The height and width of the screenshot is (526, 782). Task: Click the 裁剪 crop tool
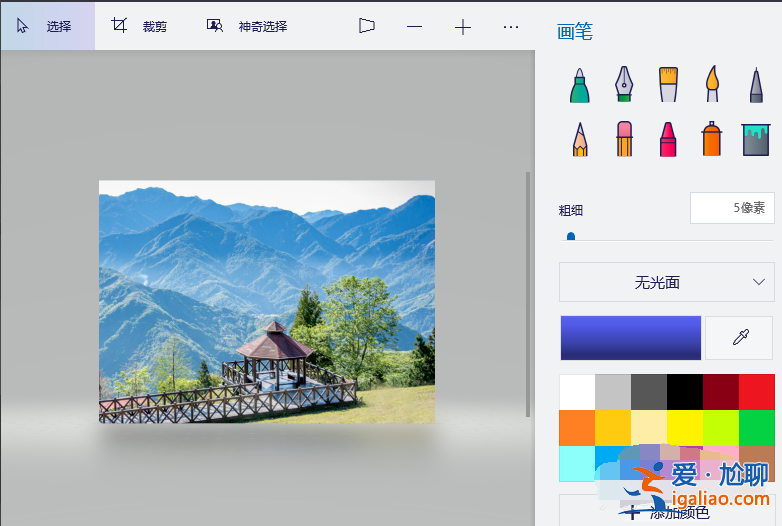(x=139, y=26)
